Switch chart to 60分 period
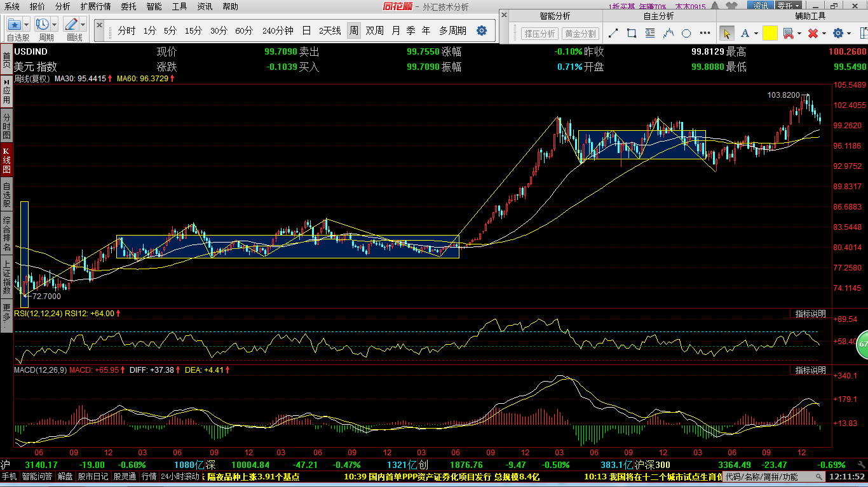The image size is (868, 487). (x=244, y=30)
